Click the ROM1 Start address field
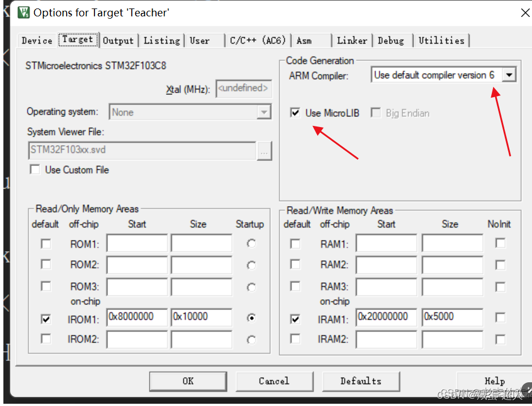This screenshot has height=406, width=532. [x=137, y=243]
